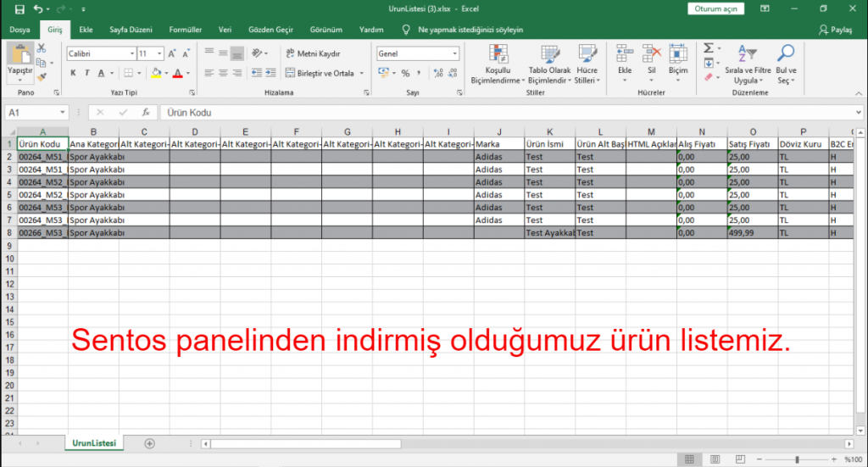Expand the Genel number format dropdown
The width and height of the screenshot is (868, 467).
454,53
